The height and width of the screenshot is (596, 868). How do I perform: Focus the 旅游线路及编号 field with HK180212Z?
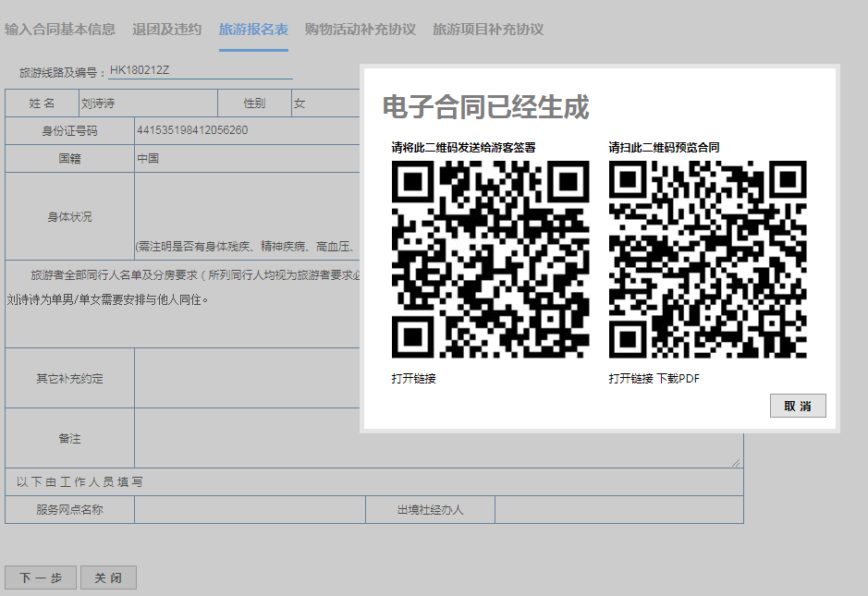[x=201, y=71]
